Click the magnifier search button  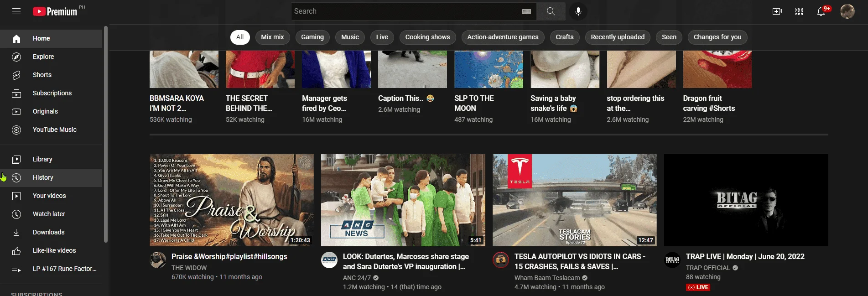(551, 11)
